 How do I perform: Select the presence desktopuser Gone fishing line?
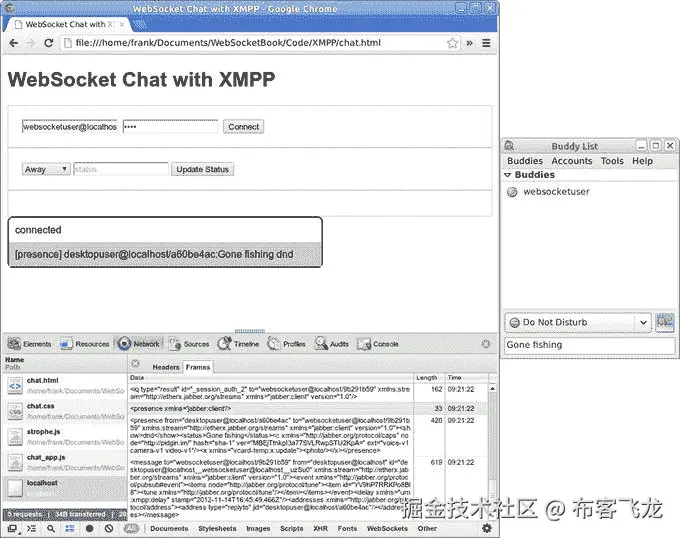165,254
